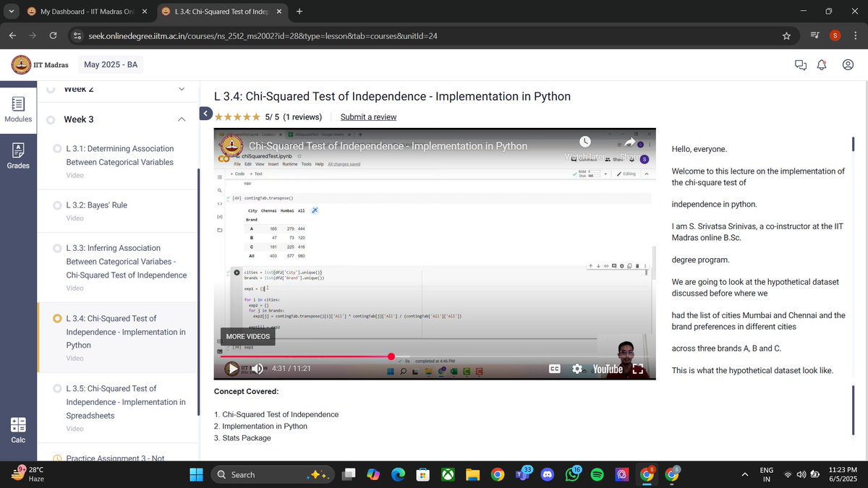Toggle play/pause on the video
The width and height of the screenshot is (868, 488).
[232, 369]
